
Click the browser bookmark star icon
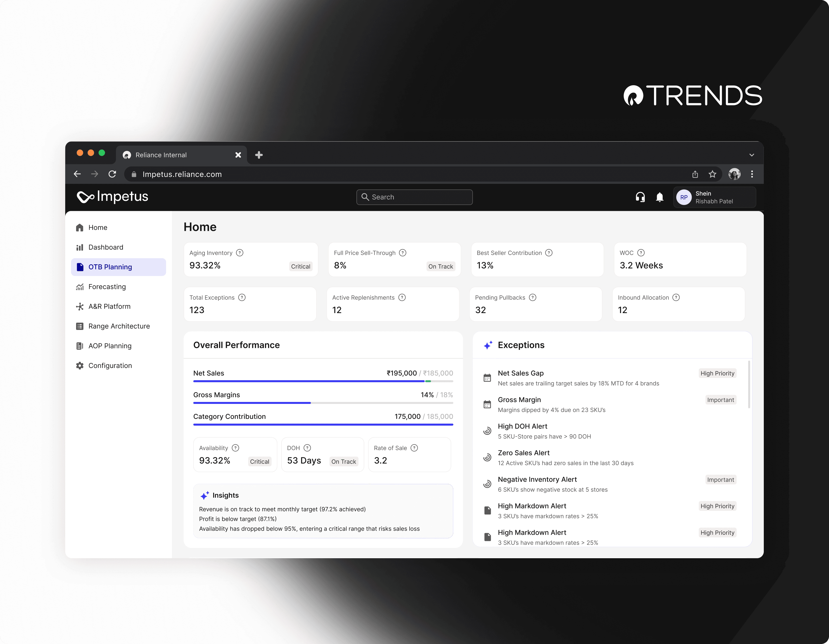712,174
